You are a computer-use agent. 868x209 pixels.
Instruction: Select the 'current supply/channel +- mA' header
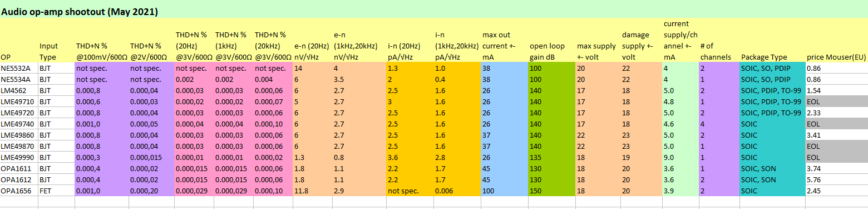coord(680,40)
